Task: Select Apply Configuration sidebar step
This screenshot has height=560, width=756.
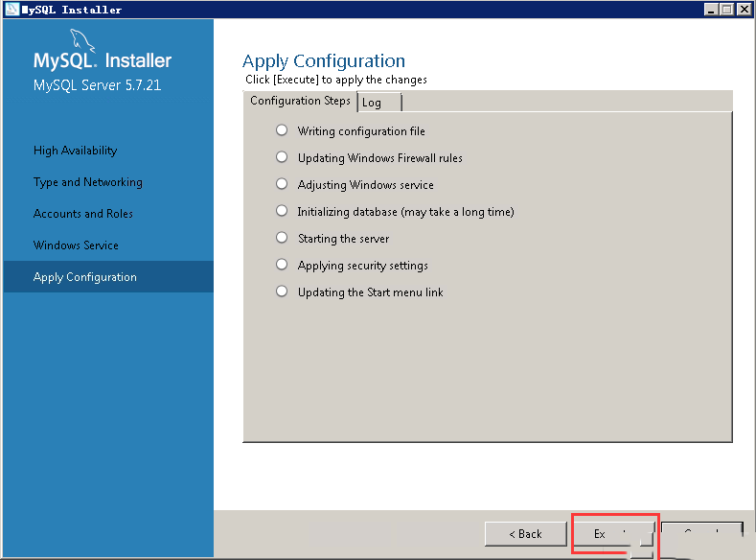Action: 108,277
